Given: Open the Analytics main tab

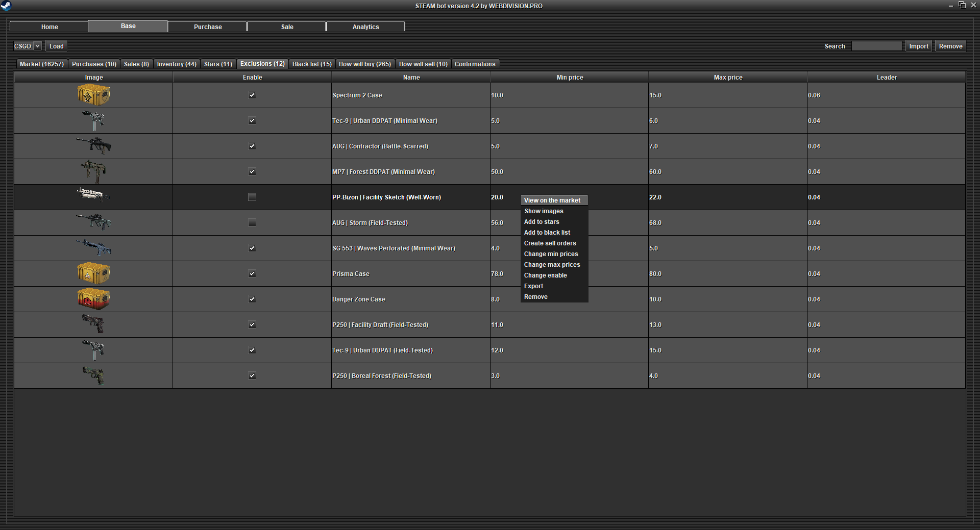Looking at the screenshot, I should [365, 27].
